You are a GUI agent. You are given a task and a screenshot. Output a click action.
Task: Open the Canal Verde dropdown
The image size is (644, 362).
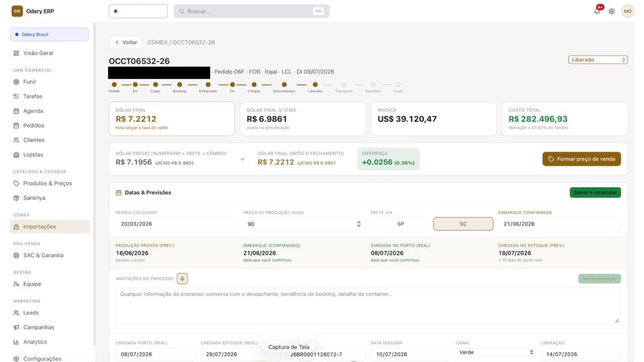point(495,352)
